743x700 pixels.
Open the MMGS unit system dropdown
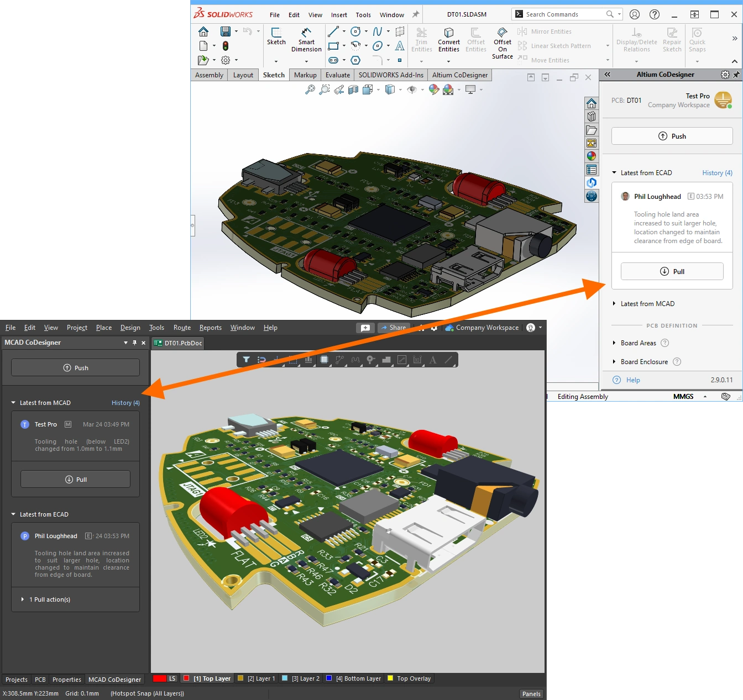click(705, 397)
